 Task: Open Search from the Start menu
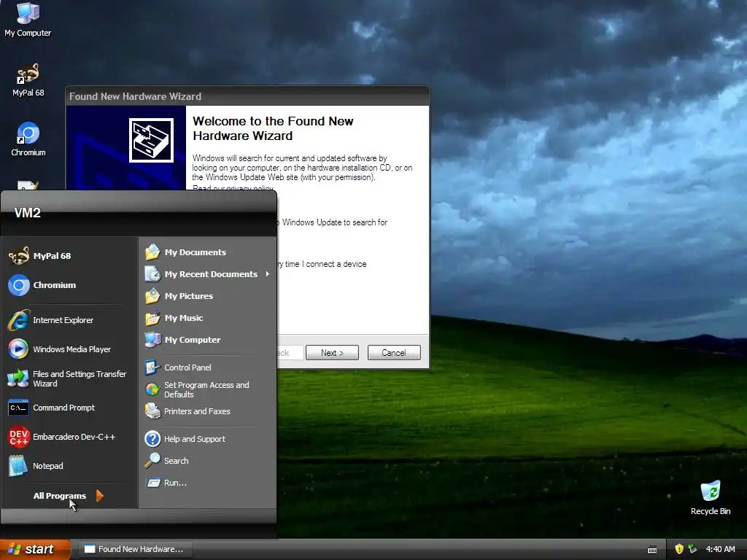coord(208,461)
